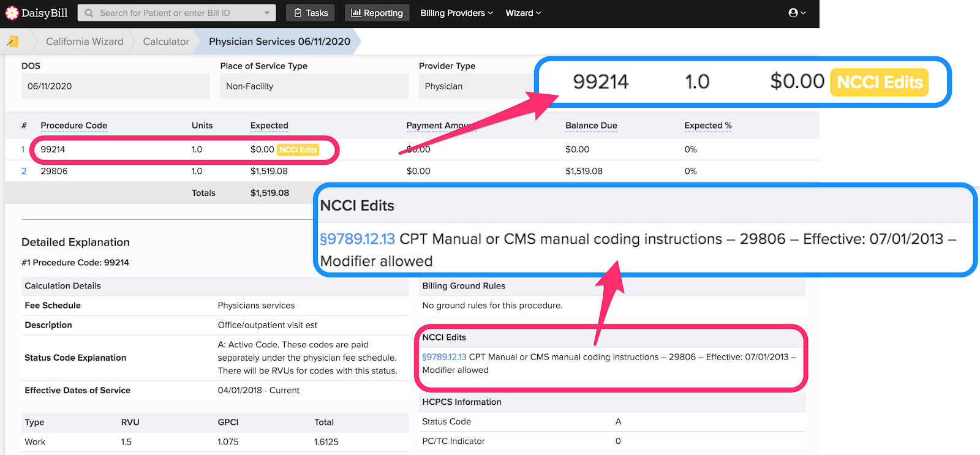The image size is (980, 455).
Task: Open the Billing Providers dropdown menu
Action: [456, 13]
